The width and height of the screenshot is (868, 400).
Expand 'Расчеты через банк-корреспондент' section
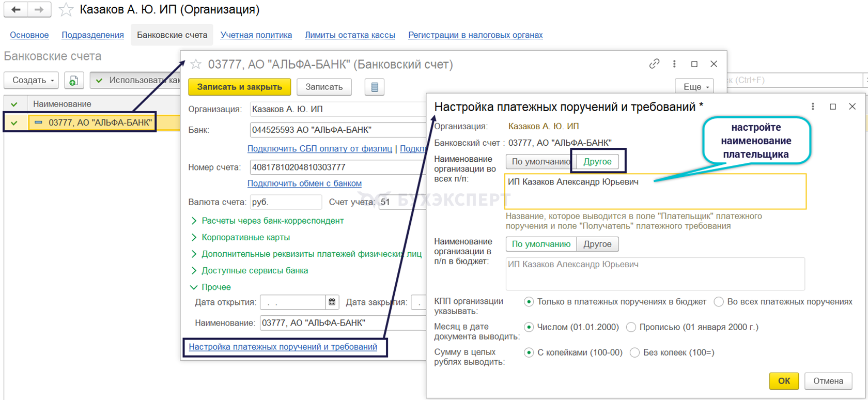click(272, 221)
